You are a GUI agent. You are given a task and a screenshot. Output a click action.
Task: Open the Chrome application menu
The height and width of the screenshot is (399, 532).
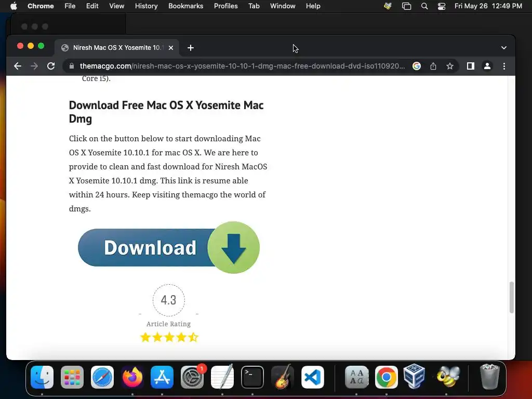pos(41,6)
